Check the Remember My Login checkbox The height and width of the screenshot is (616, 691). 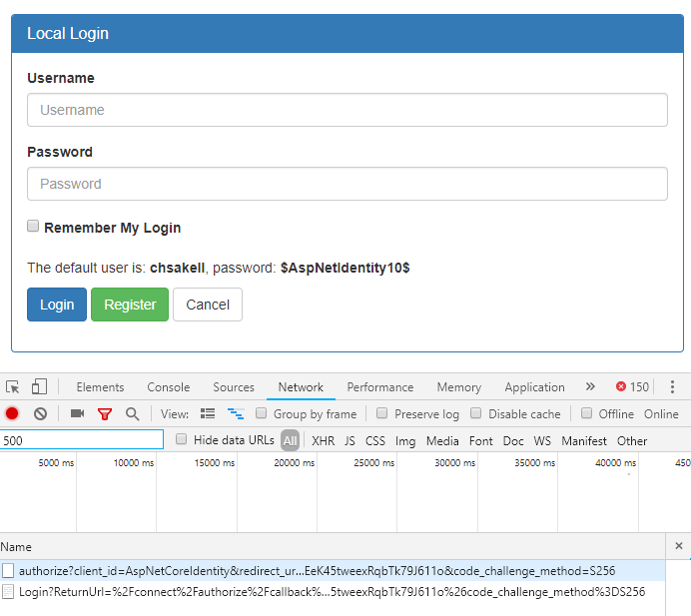pyautogui.click(x=33, y=227)
